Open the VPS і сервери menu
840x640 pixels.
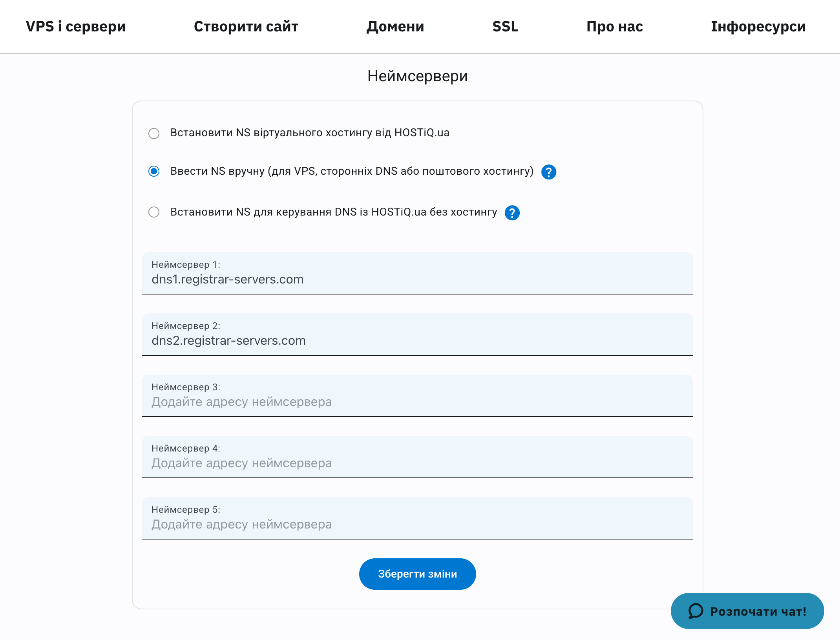point(76,26)
